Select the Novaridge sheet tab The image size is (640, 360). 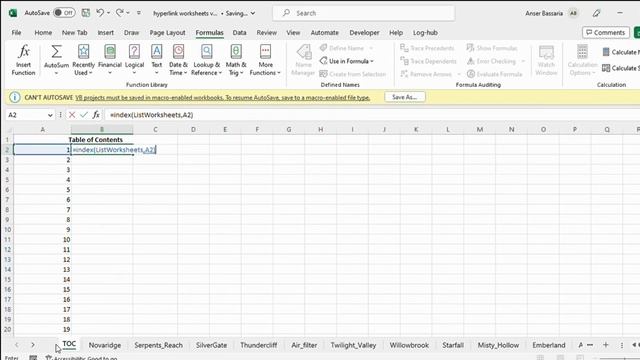click(x=105, y=345)
